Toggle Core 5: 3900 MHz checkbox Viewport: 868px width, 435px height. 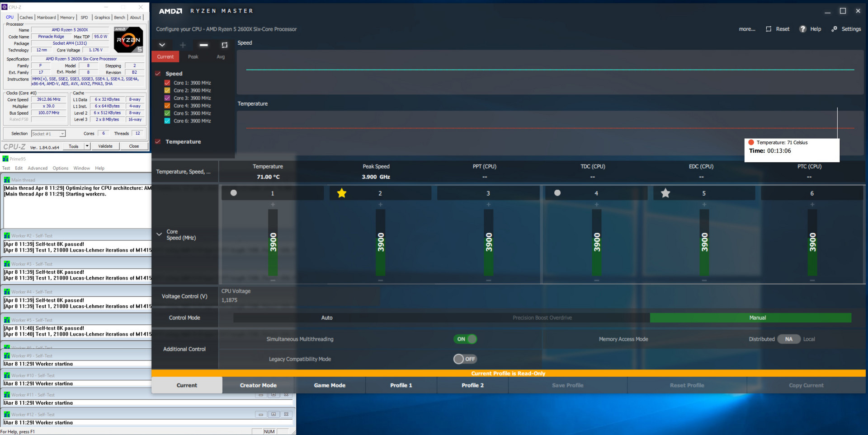coord(167,113)
